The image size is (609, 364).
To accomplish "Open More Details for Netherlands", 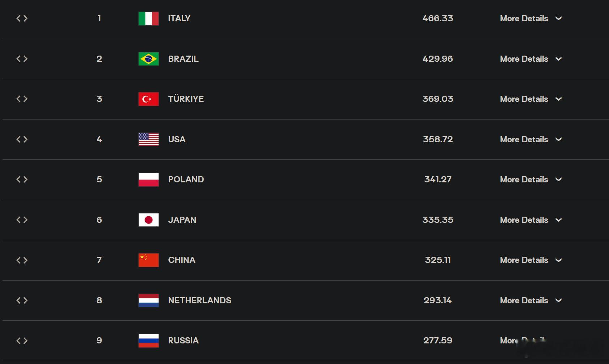I will (x=524, y=300).
